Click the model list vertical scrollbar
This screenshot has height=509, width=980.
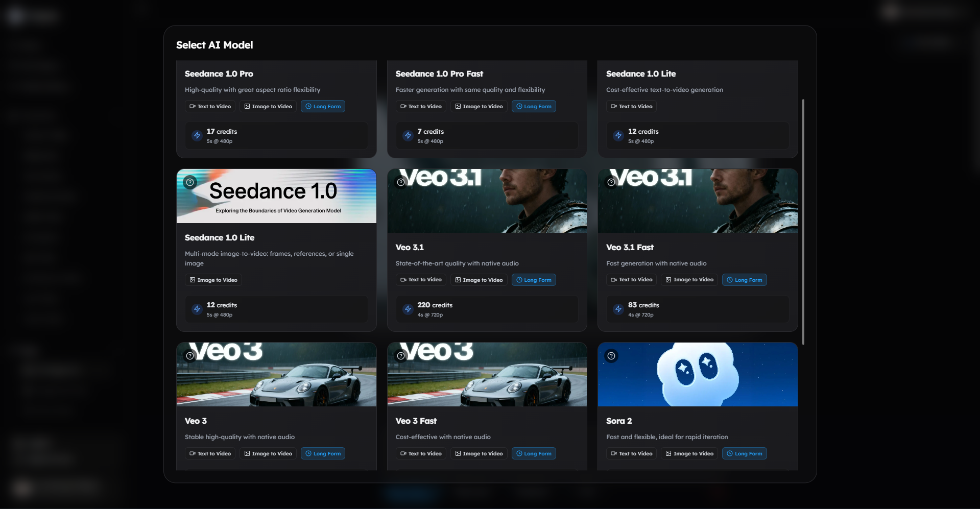click(803, 222)
